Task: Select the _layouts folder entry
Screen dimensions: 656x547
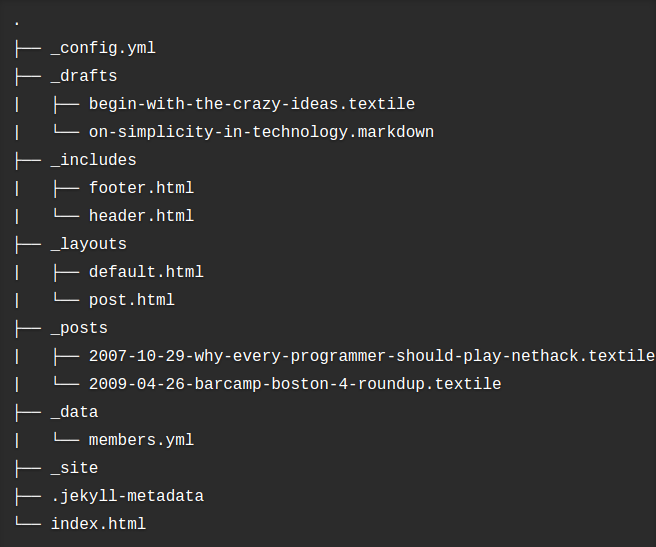Action: [89, 244]
